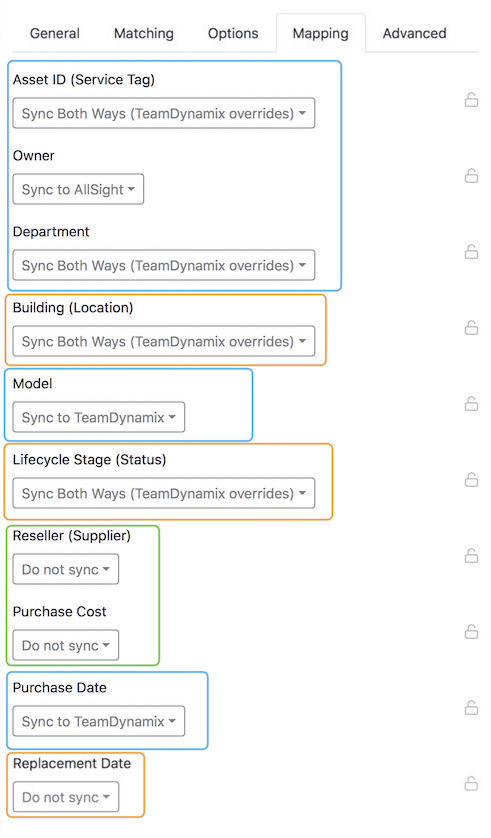The width and height of the screenshot is (491, 838).
Task: Open the Reseller Do not sync dropdown
Action: point(66,569)
